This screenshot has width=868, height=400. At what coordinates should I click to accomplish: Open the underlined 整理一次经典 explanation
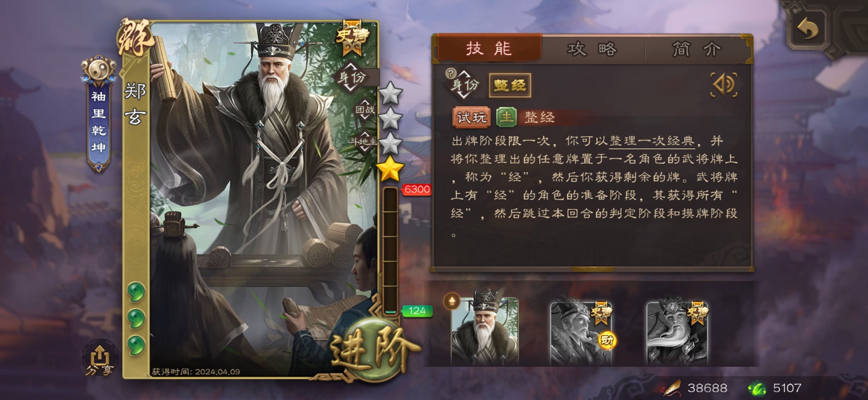pos(651,141)
